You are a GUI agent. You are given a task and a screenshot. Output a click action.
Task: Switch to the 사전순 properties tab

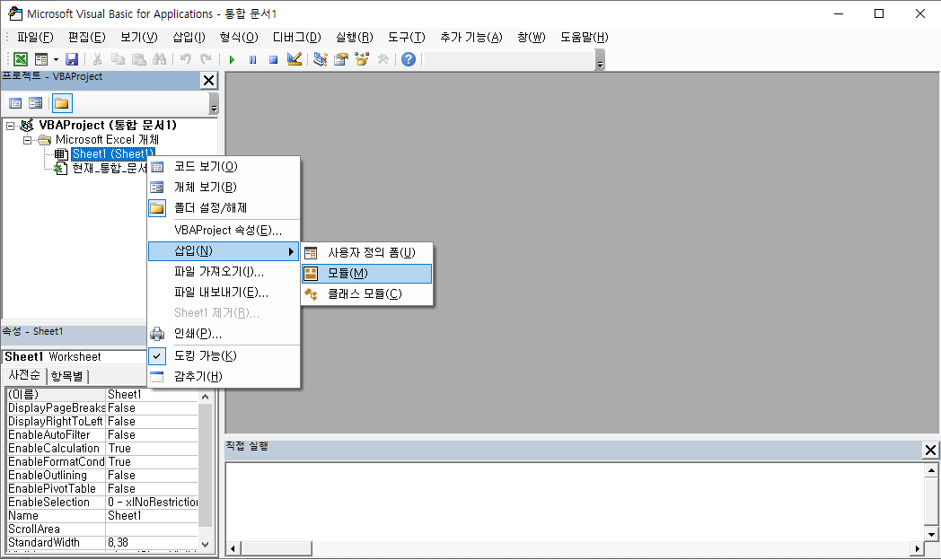(24, 375)
